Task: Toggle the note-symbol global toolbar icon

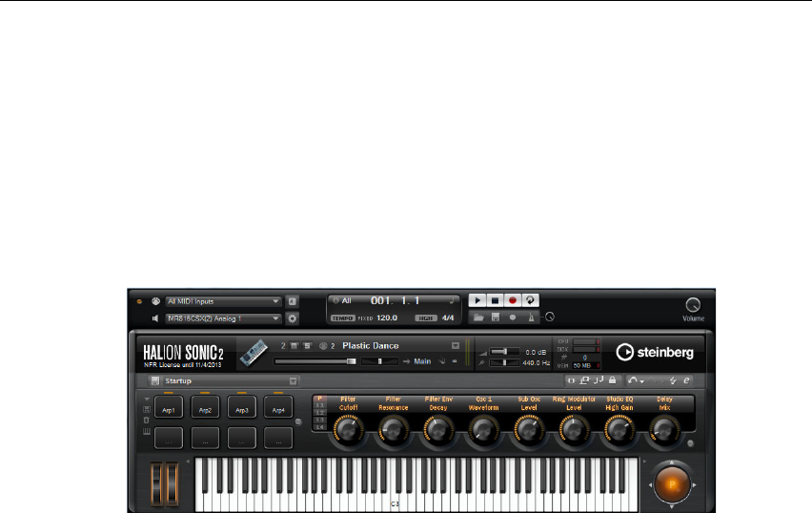Action: 599,380
